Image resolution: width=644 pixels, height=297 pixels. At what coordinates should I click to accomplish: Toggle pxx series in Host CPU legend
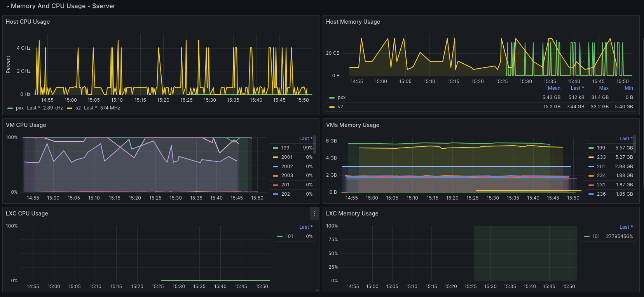[20, 108]
